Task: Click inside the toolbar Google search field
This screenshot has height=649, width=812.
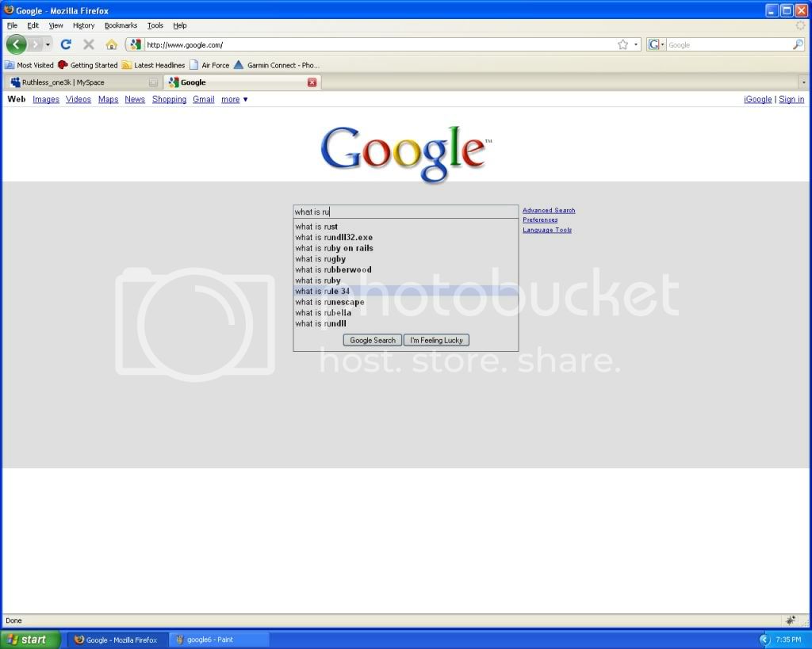Action: [730, 44]
